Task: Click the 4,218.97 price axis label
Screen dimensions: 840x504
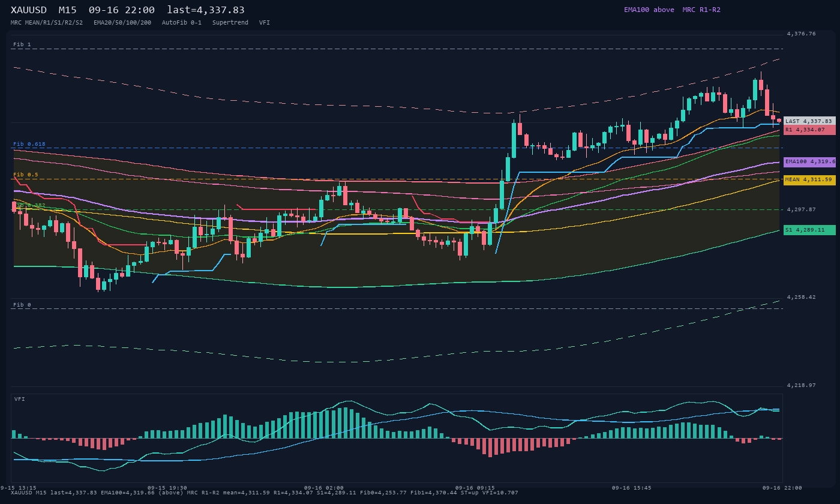Action: tap(801, 385)
